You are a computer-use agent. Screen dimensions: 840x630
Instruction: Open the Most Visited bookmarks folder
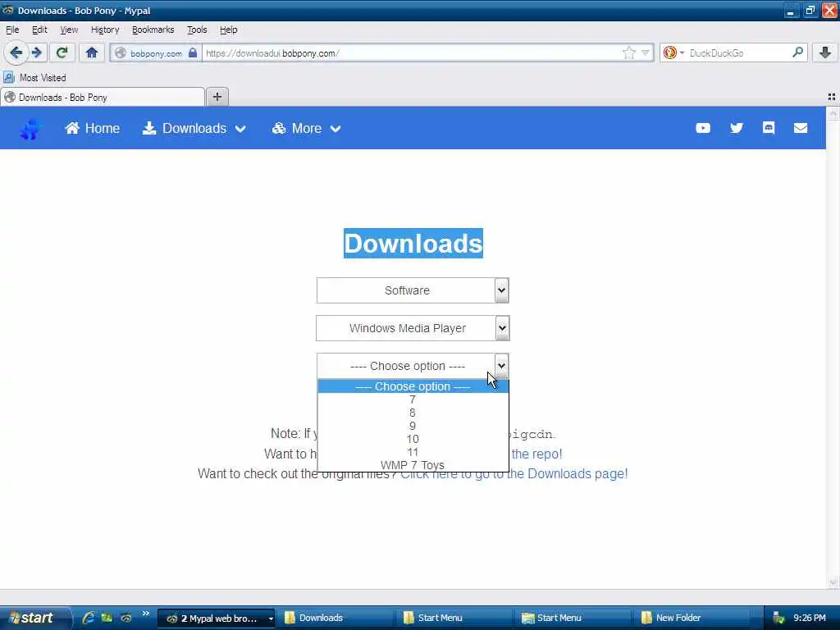[x=34, y=78]
